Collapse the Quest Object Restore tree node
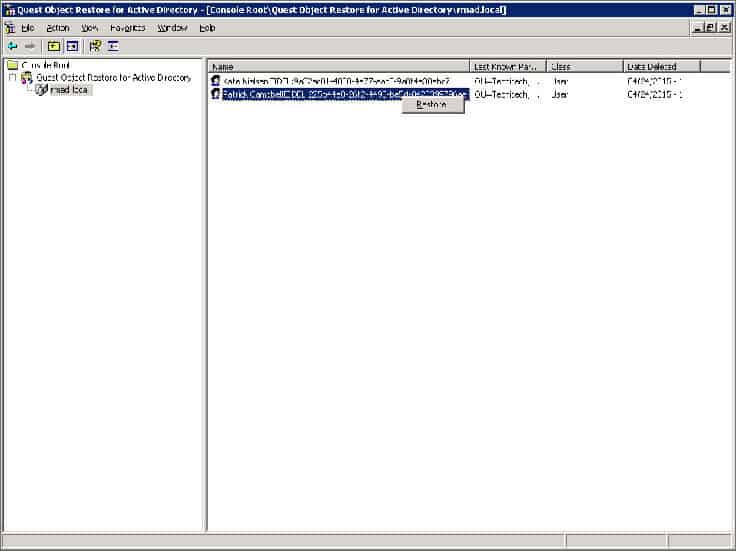 (13, 77)
